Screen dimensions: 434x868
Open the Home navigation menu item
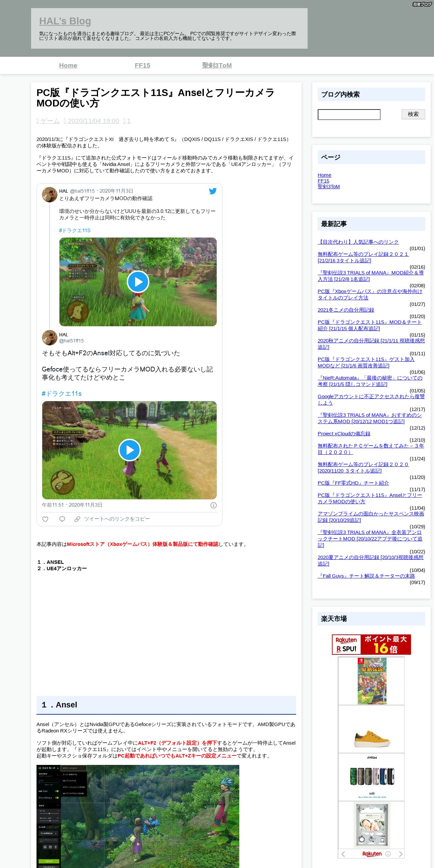click(68, 66)
